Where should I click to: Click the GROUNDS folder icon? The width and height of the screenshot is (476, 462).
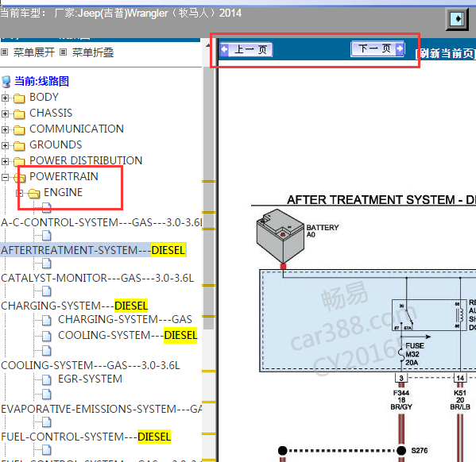click(x=19, y=145)
